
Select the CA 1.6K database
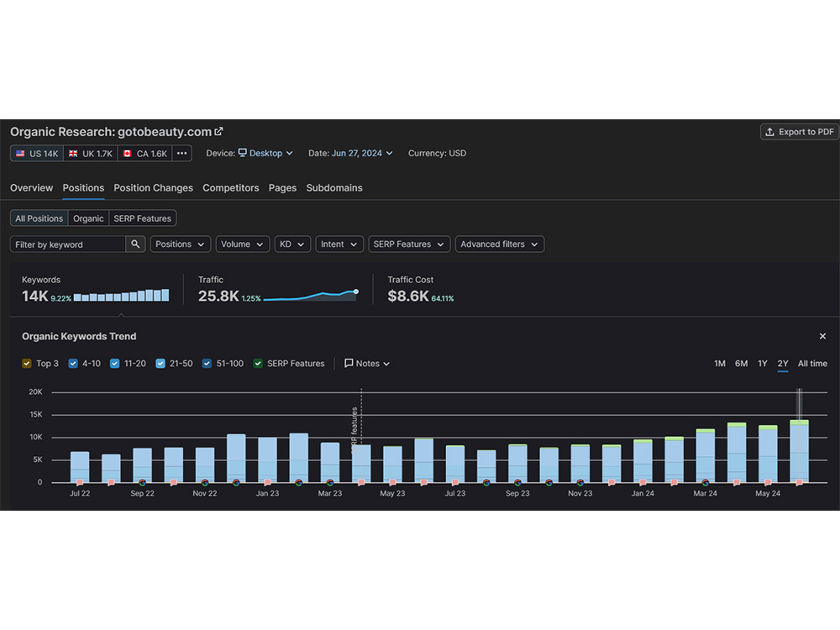point(144,154)
